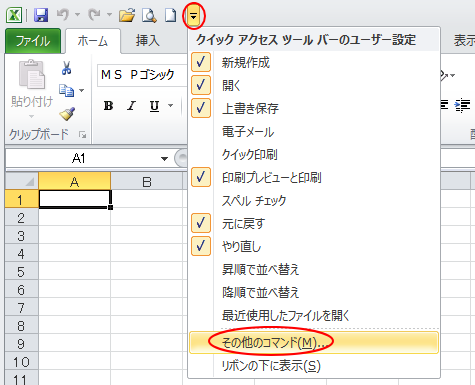Click the Copy icon

pos(66,90)
